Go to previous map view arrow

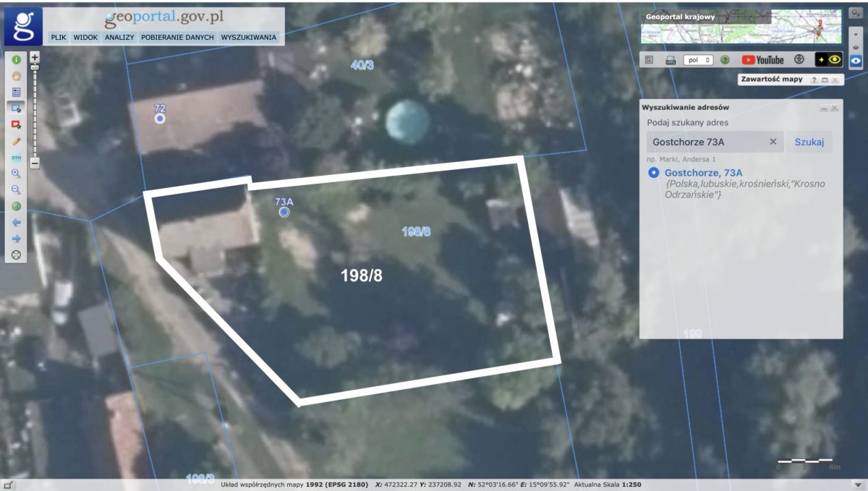16,223
